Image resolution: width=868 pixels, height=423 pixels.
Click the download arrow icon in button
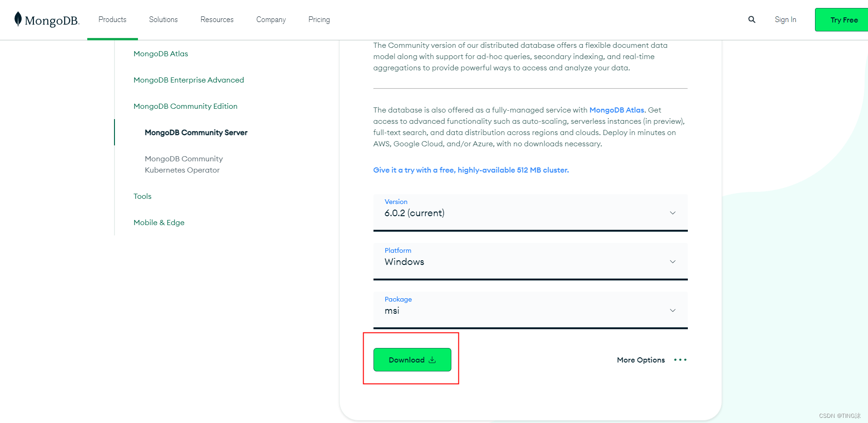point(432,360)
